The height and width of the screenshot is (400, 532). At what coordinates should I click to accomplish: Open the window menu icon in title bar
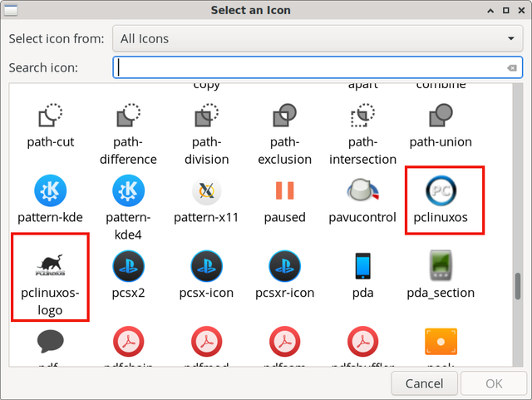point(11,10)
